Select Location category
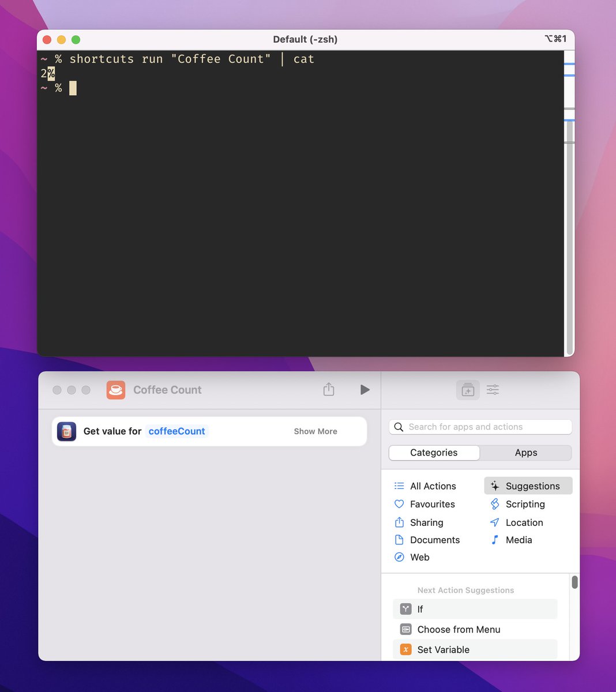 524,522
